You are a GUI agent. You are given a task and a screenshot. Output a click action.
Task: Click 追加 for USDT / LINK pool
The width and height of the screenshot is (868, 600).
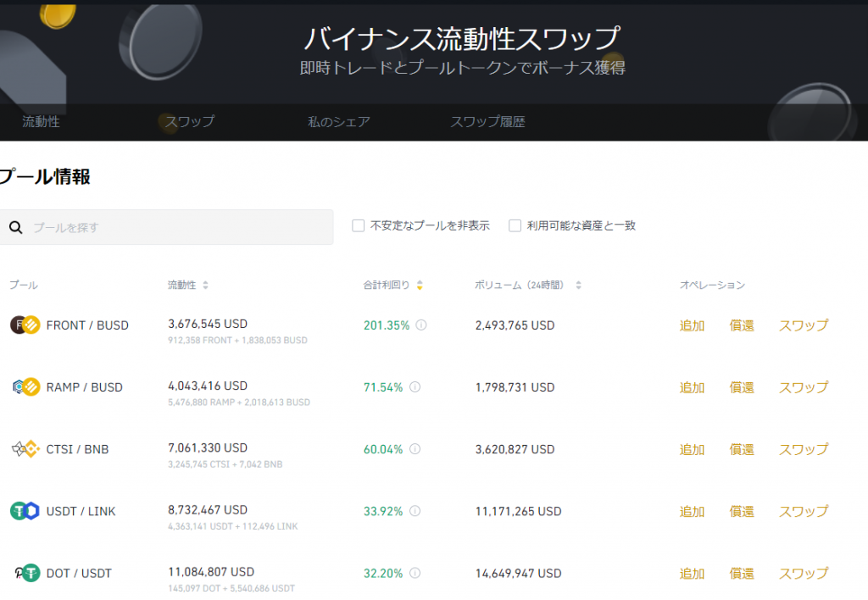tap(692, 511)
